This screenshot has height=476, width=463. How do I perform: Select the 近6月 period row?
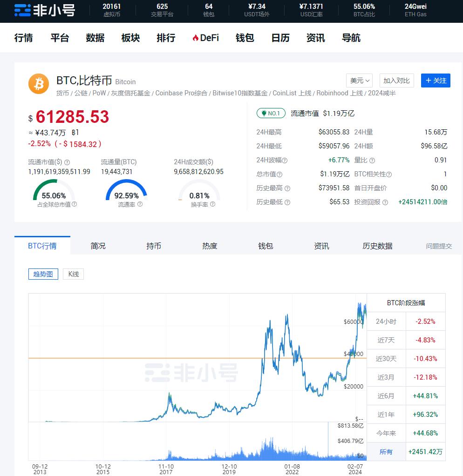pyautogui.click(x=406, y=396)
